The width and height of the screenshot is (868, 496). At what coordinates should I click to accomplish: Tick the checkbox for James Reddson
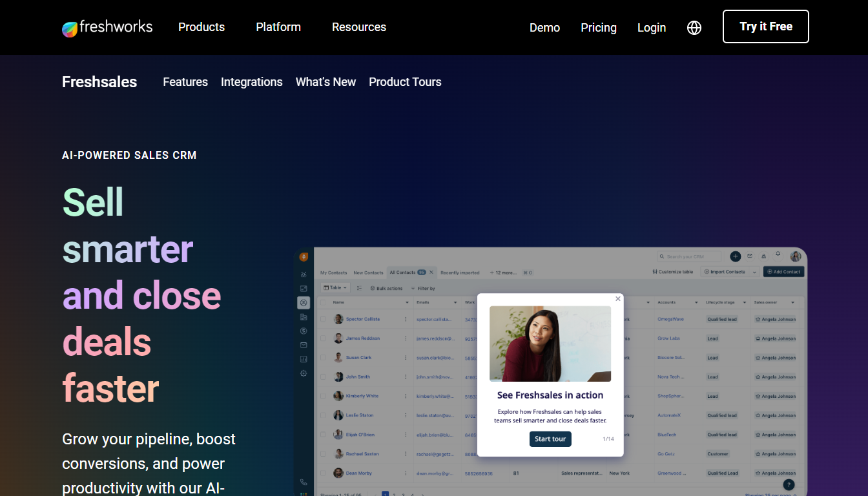tap(324, 338)
